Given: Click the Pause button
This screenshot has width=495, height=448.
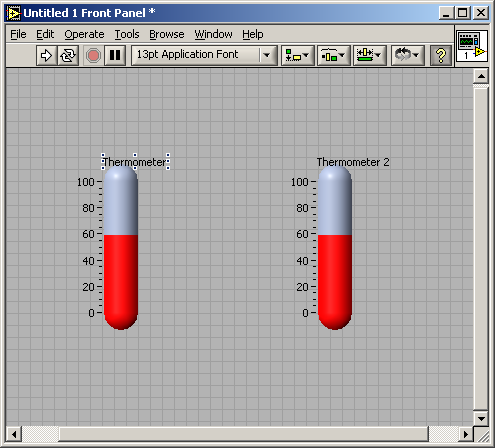Looking at the screenshot, I should coord(115,55).
